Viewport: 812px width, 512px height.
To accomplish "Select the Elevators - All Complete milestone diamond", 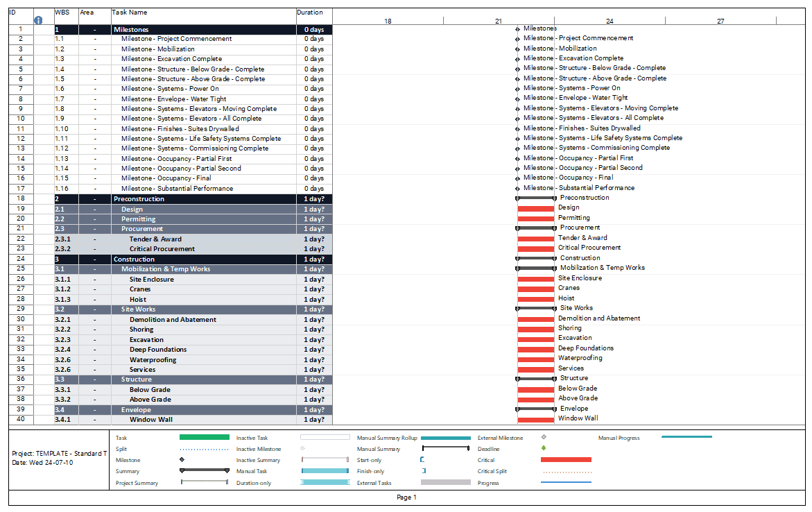I will [517, 118].
